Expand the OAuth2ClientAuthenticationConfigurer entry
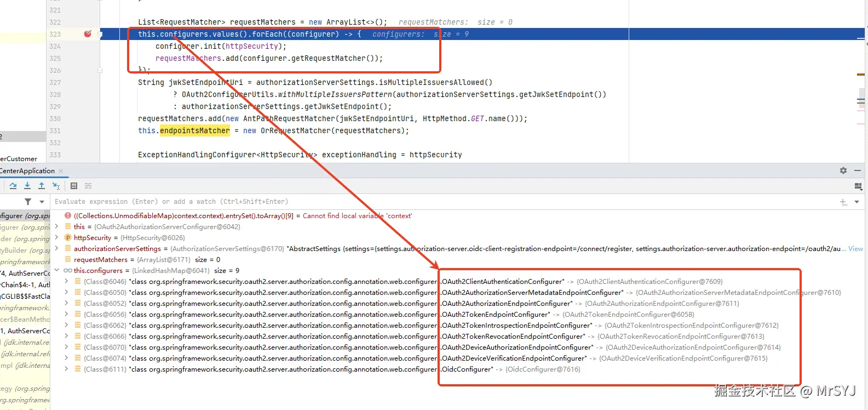 point(66,281)
